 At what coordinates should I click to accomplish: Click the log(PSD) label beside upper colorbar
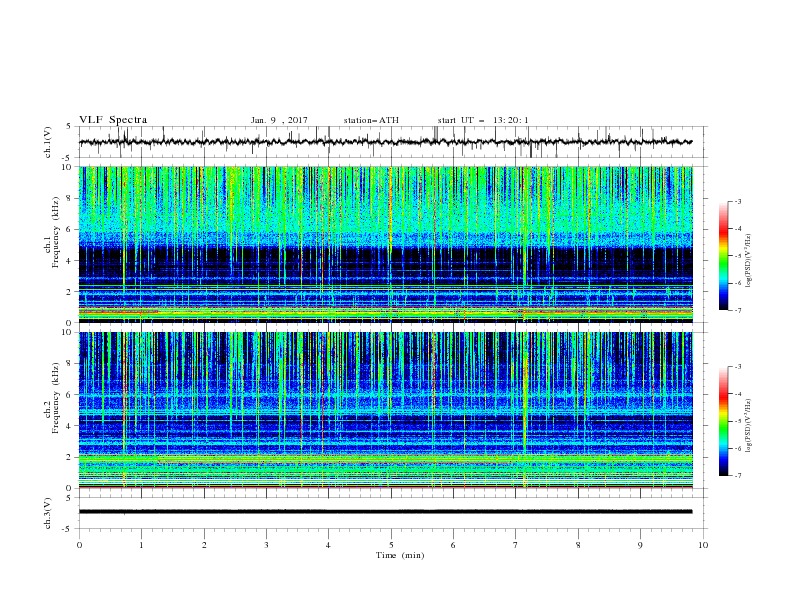point(749,261)
